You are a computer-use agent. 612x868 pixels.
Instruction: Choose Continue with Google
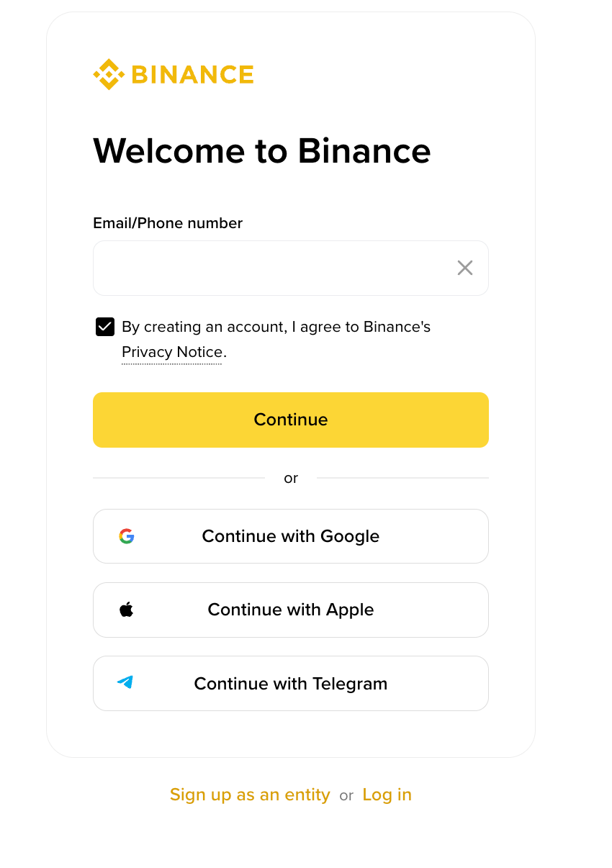click(291, 536)
